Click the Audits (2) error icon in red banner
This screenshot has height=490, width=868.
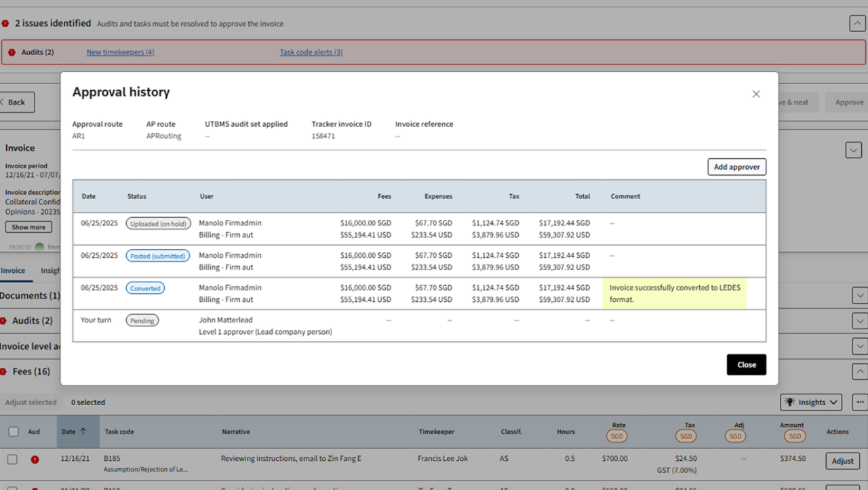click(12, 52)
